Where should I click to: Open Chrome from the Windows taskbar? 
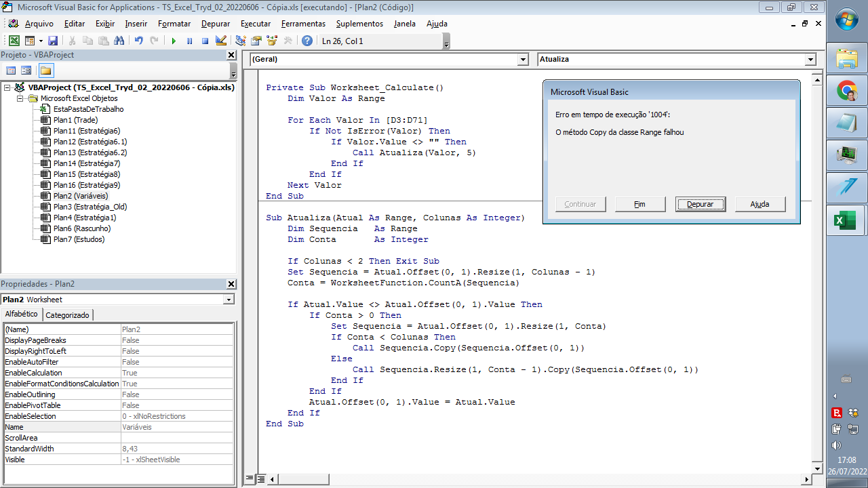tap(846, 91)
